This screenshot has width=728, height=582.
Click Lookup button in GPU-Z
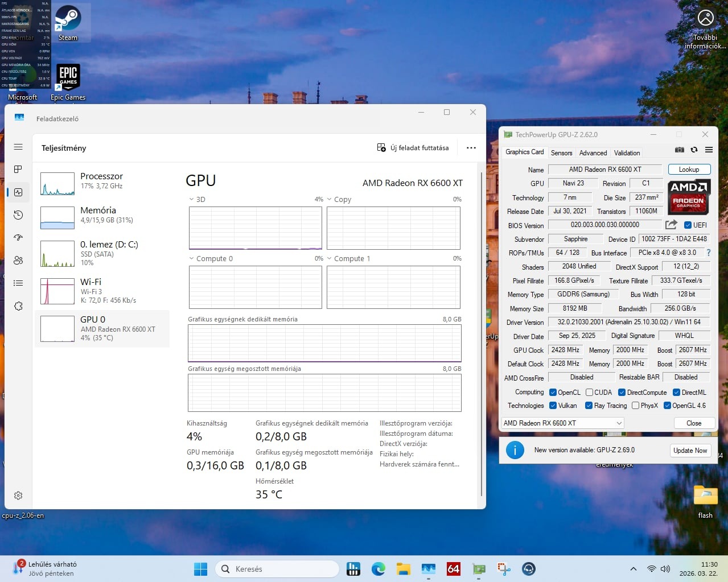tap(689, 169)
